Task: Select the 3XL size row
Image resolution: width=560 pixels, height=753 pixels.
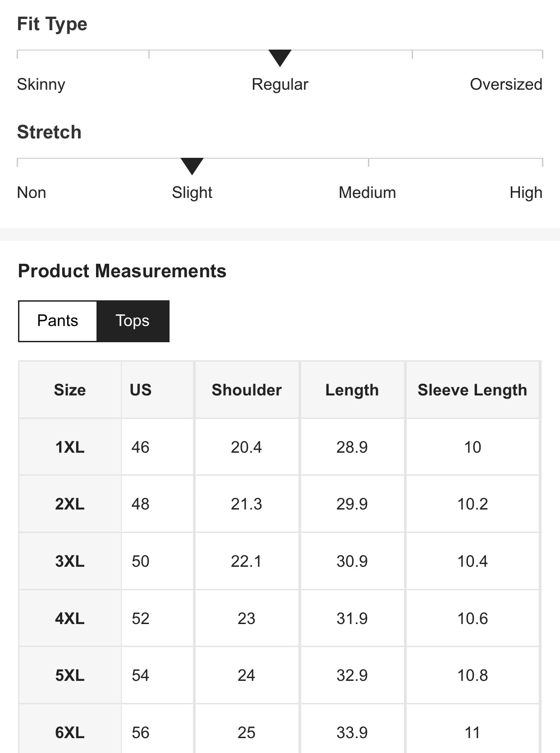Action: 70,561
